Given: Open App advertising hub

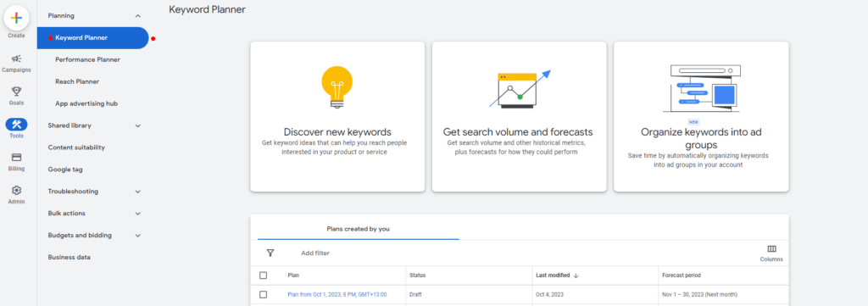Looking at the screenshot, I should tap(86, 103).
